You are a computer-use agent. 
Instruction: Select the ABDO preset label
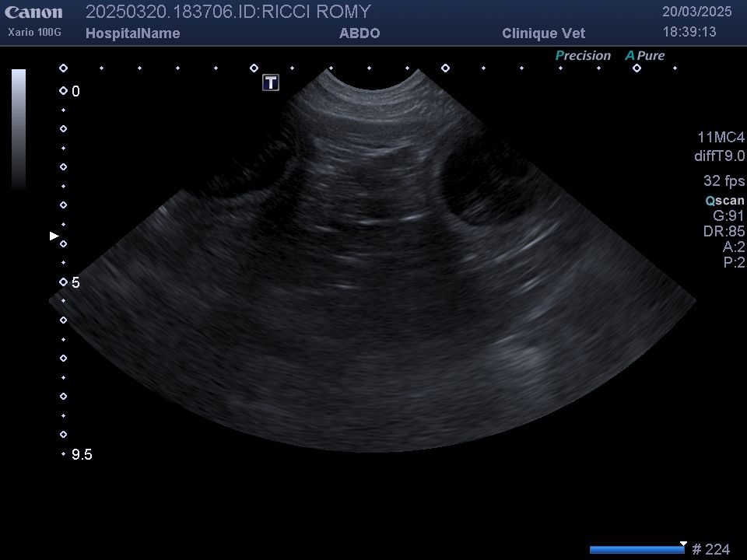pos(359,33)
